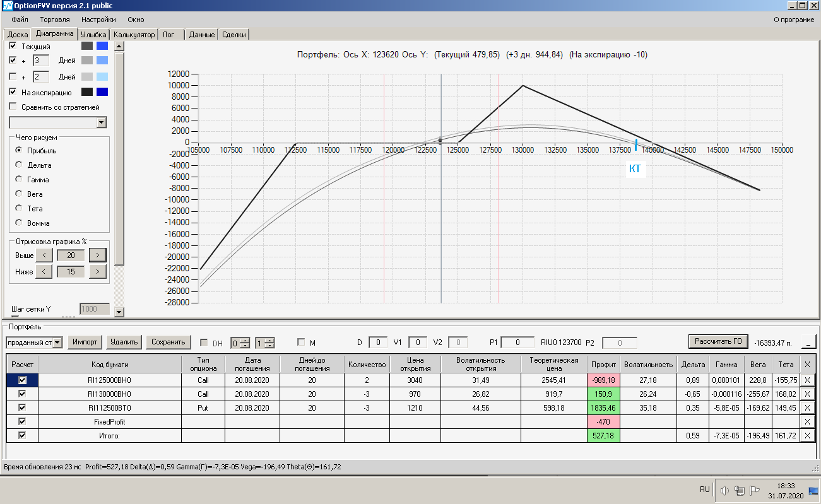Select the Дельта radio button
This screenshot has height=504, width=821.
tap(19, 165)
